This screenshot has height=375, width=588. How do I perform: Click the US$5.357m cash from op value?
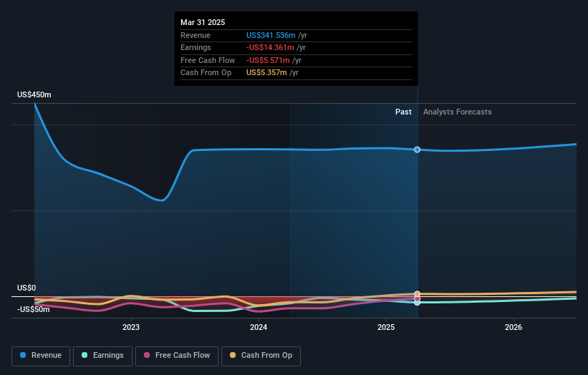(266, 73)
